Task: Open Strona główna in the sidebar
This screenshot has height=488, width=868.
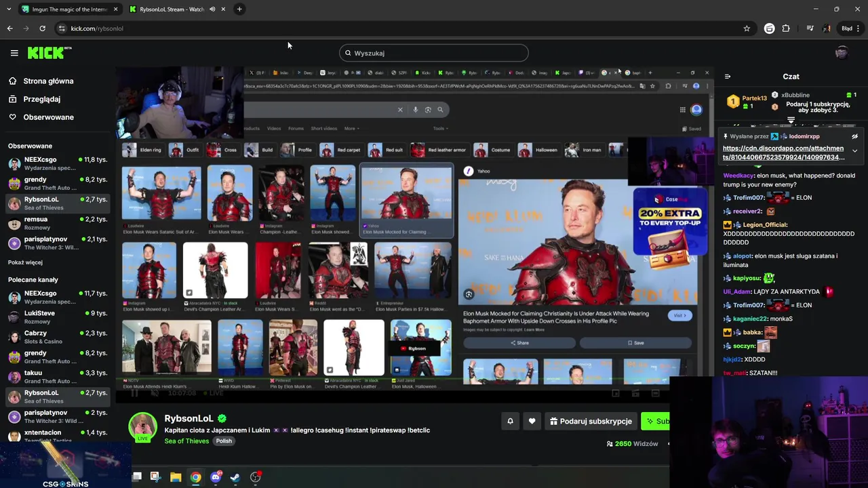Action: coord(49,81)
